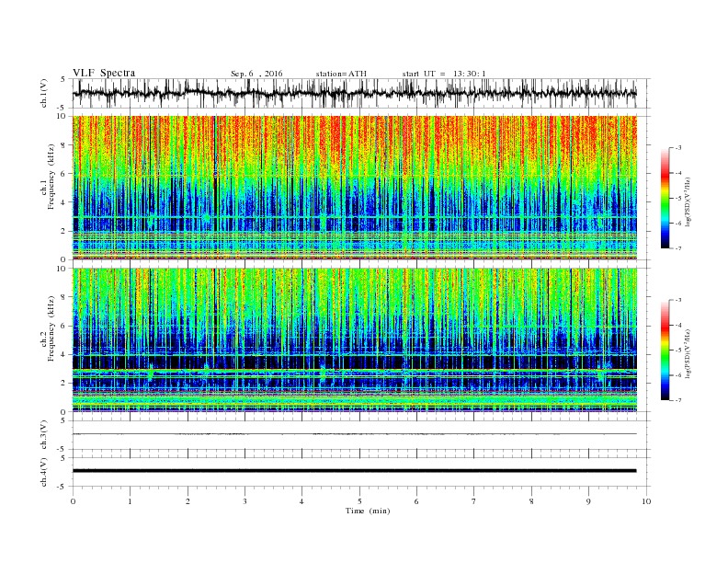
Task: Select the date text "Sep. 6, 2016"
Action: tap(256, 74)
